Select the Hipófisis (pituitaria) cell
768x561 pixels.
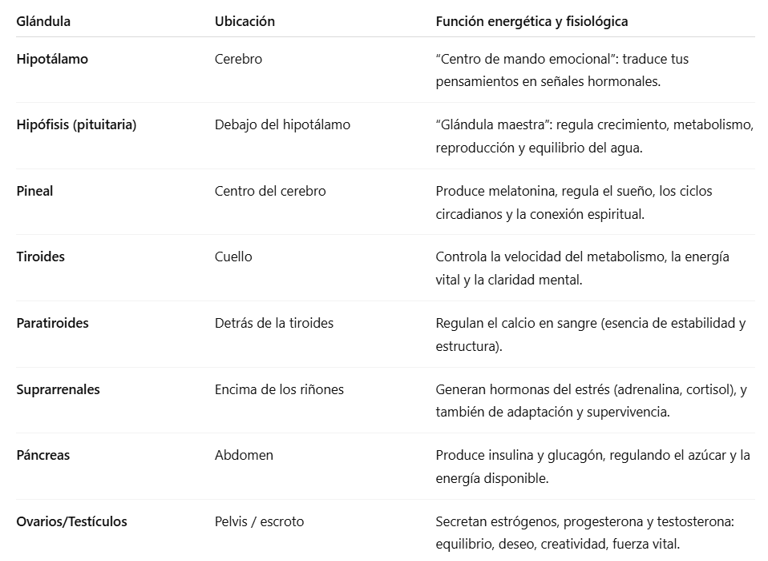76,125
